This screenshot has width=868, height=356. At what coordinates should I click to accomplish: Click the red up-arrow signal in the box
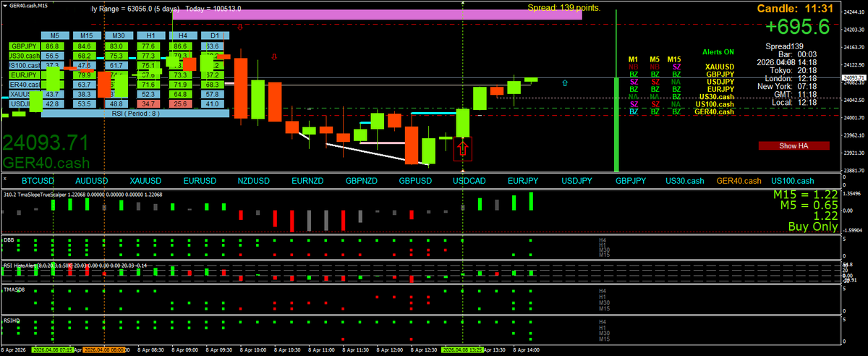463,149
